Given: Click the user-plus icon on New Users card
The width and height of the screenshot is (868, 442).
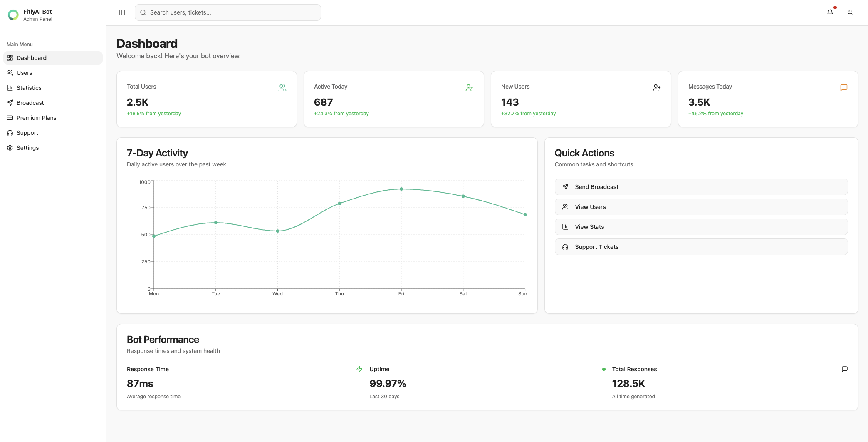Looking at the screenshot, I should 656,87.
